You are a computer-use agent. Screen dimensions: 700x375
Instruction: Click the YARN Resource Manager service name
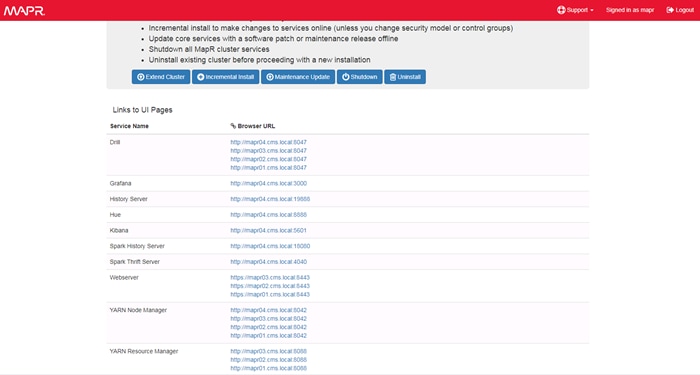pyautogui.click(x=144, y=351)
